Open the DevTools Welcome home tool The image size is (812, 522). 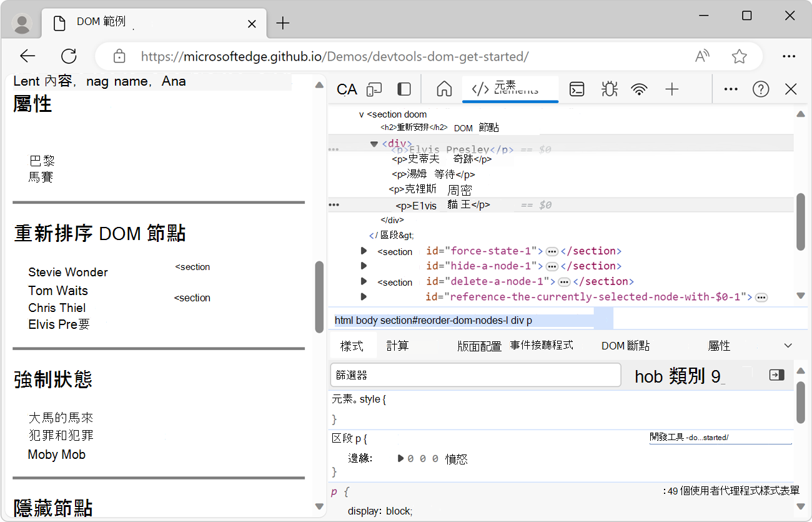click(444, 89)
